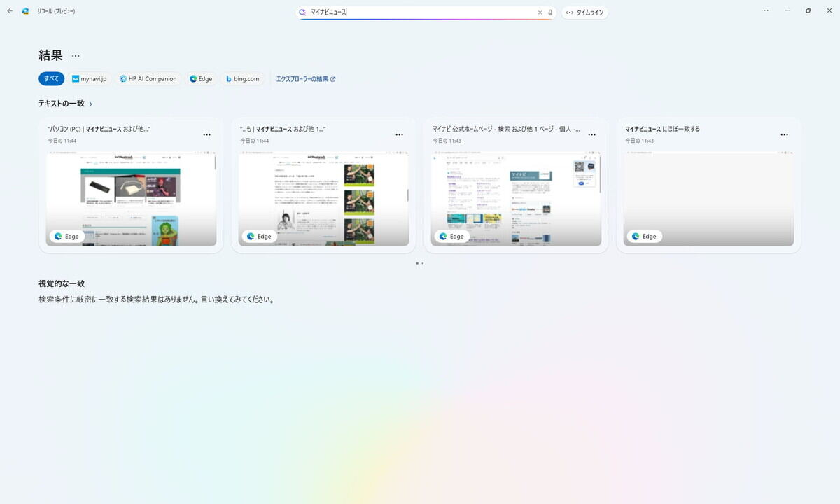The image size is (840, 504).
Task: Open options for にほぼ一致する card
Action: click(784, 134)
